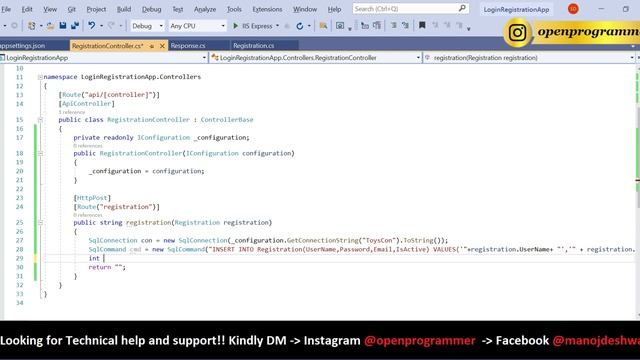Open the Debug menu

tap(151, 9)
